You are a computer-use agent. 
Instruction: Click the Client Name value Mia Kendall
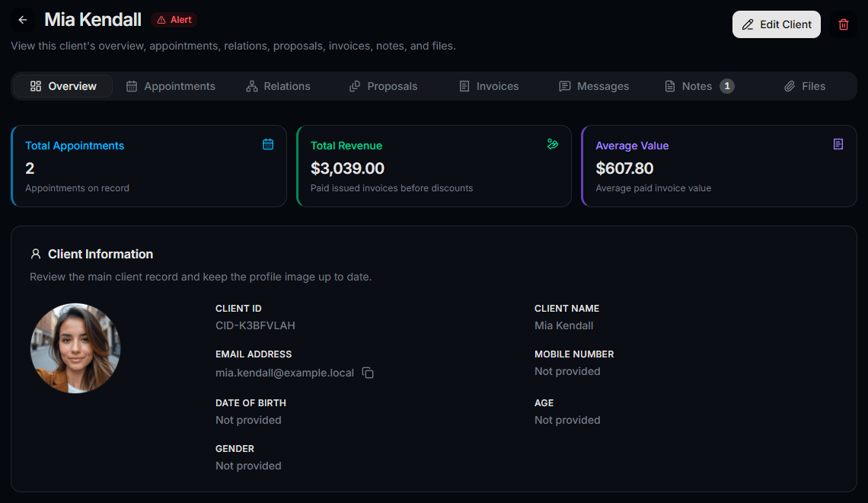pyautogui.click(x=563, y=325)
